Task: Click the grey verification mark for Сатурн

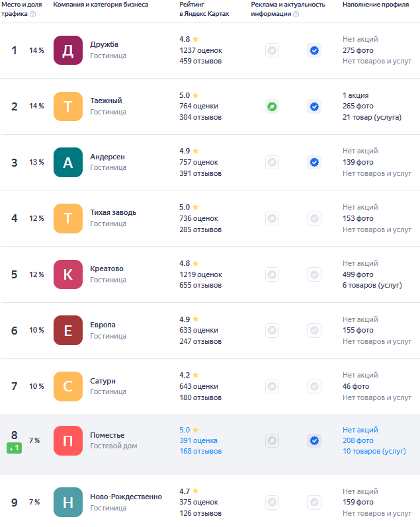Action: click(314, 386)
